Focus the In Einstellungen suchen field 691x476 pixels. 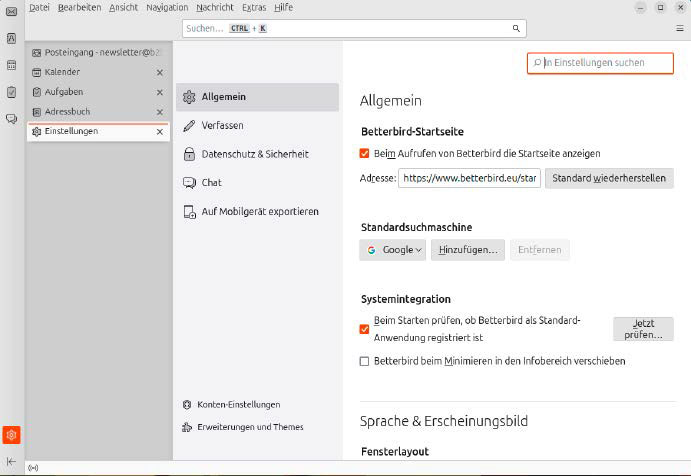pos(600,63)
